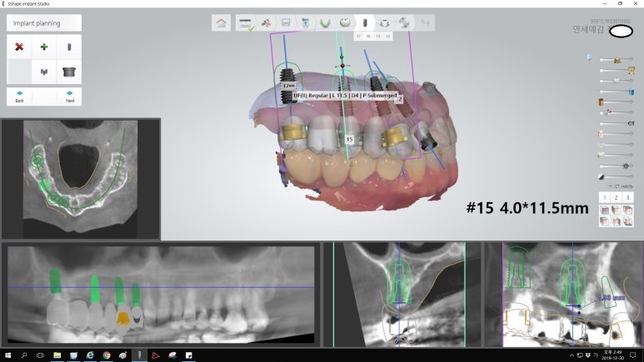Select tooth 12 sub-tab under implant step
The width and height of the screenshot is (644, 362).
click(x=388, y=37)
